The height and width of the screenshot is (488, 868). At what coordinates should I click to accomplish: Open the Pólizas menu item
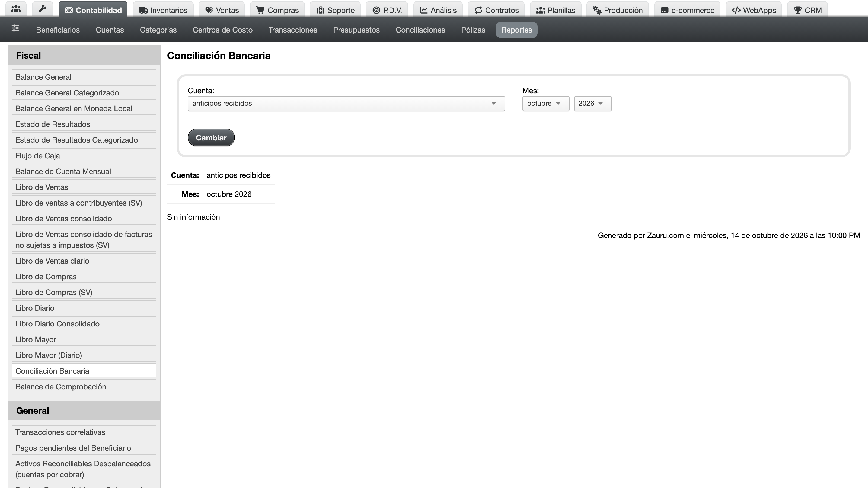[473, 30]
